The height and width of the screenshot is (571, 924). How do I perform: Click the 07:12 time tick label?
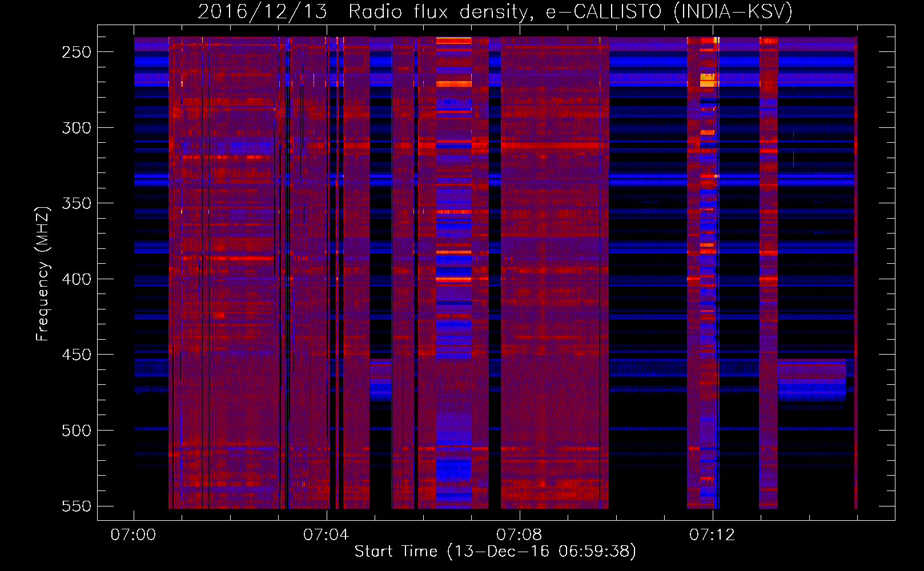[712, 535]
